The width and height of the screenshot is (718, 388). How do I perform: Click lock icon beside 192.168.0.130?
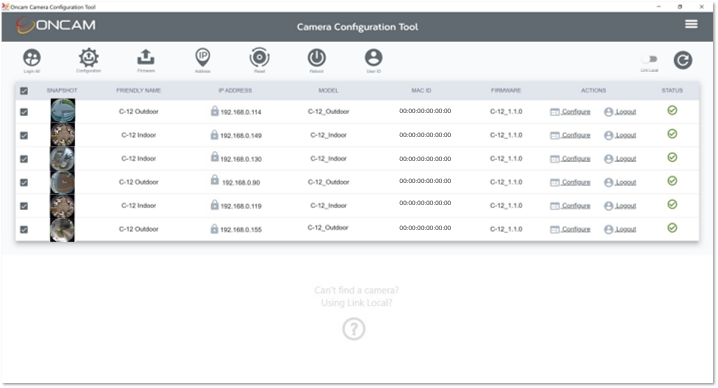214,157
